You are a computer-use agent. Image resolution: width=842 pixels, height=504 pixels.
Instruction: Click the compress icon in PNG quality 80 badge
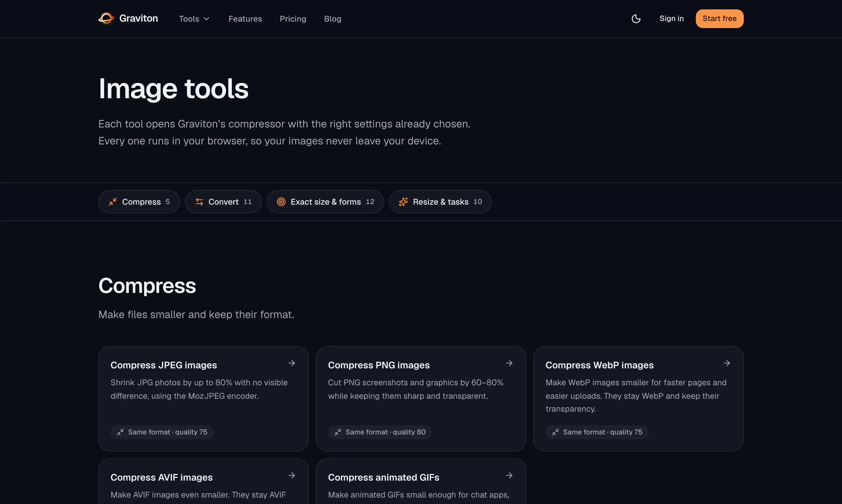(338, 432)
